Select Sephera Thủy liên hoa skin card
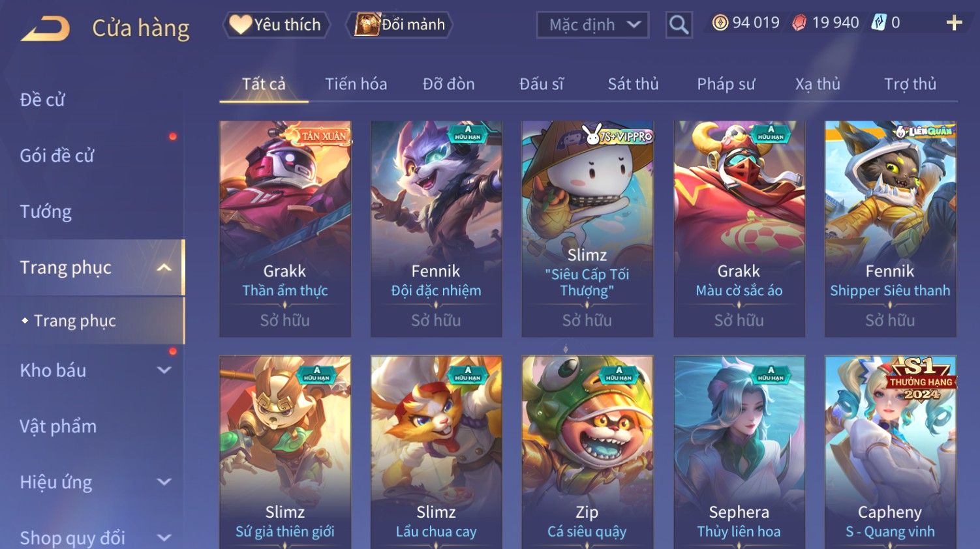This screenshot has width=980, height=549. coord(739,452)
